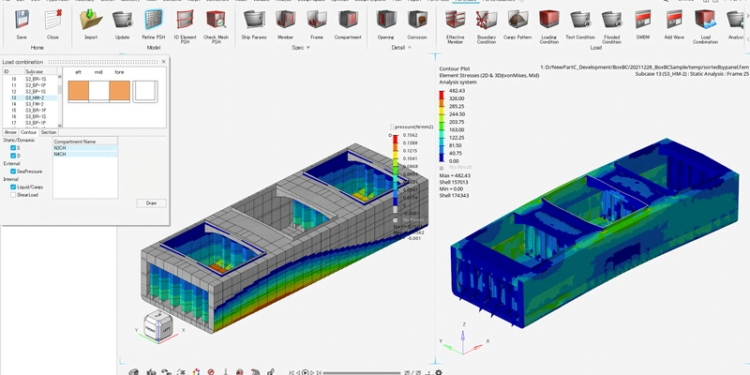This screenshot has width=750, height=375.
Task: Toggle the SeaPressure checkbox
Action: [13, 171]
